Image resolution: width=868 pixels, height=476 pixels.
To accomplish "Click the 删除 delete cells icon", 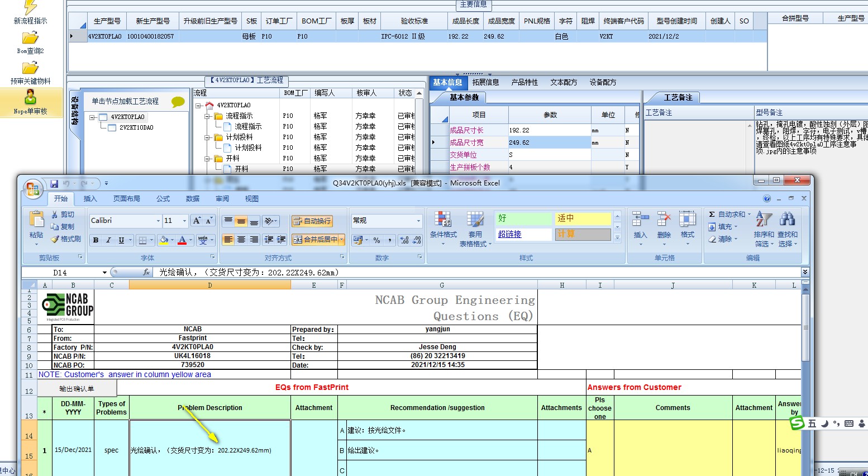I will [664, 219].
